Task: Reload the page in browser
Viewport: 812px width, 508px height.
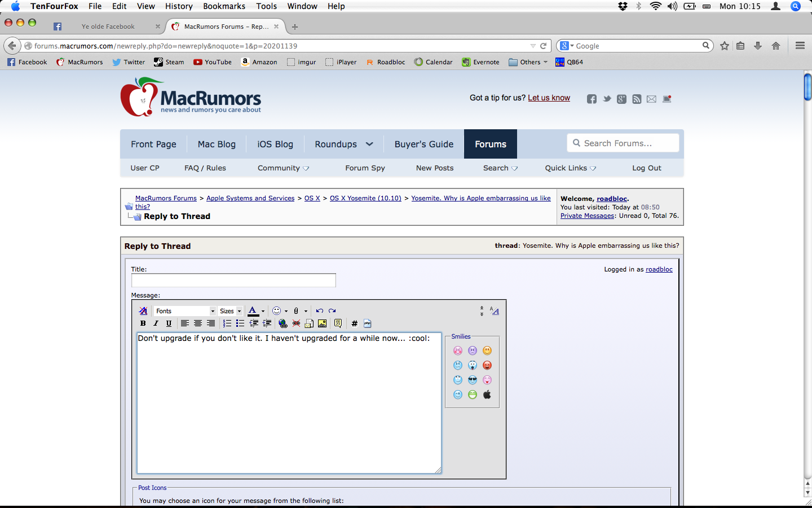Action: click(544, 46)
